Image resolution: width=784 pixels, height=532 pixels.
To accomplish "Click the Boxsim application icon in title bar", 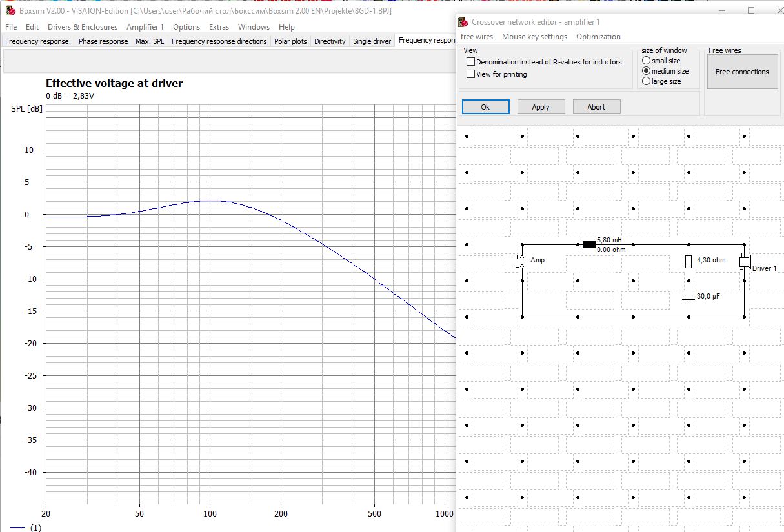I will 9,11.
